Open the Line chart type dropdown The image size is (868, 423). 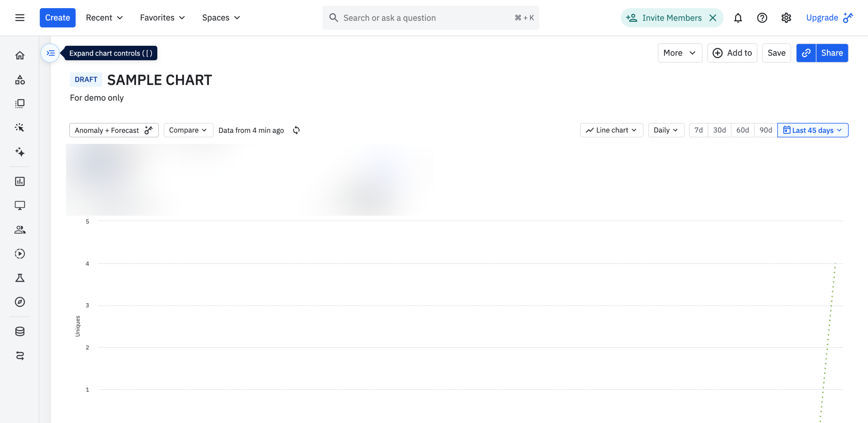pyautogui.click(x=611, y=130)
